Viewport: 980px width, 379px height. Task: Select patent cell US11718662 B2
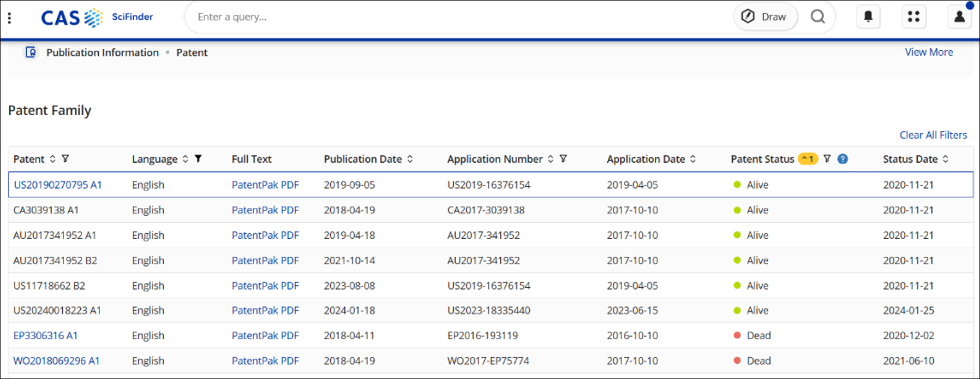(x=49, y=286)
